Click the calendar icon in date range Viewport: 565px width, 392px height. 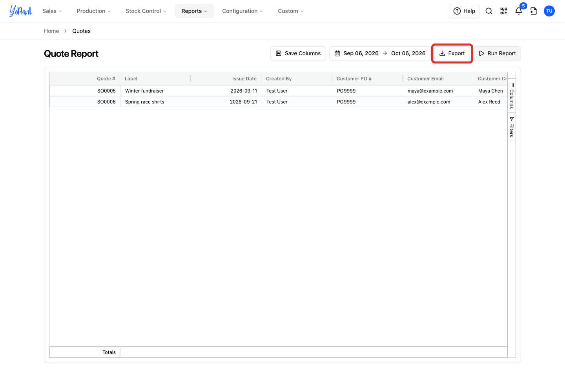pos(337,53)
